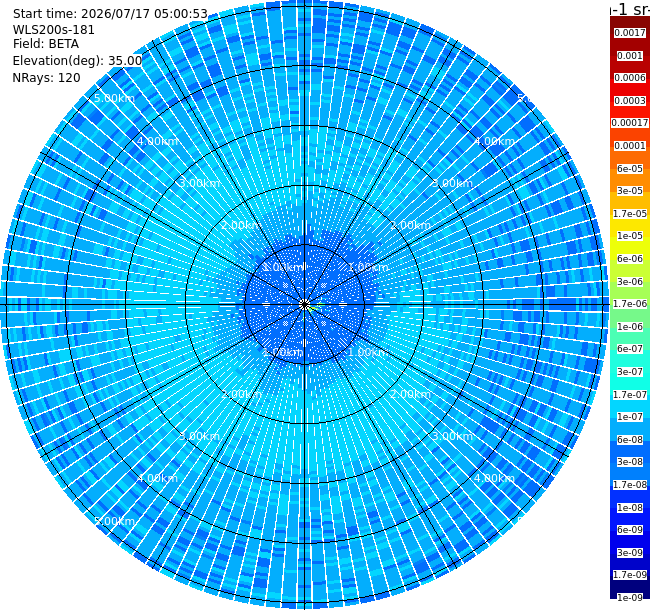Select the 6e-08 blue colorbar label
650x610 pixels.
[x=630, y=440]
